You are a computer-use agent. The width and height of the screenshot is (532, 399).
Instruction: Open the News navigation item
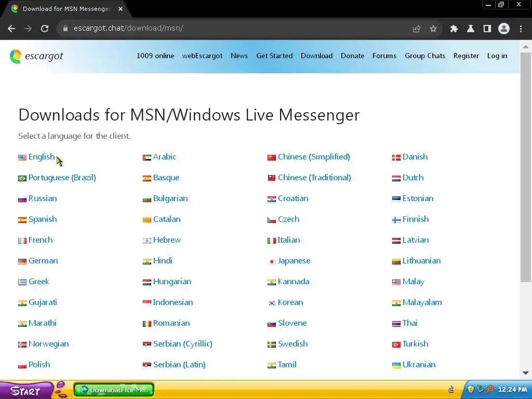coord(239,56)
